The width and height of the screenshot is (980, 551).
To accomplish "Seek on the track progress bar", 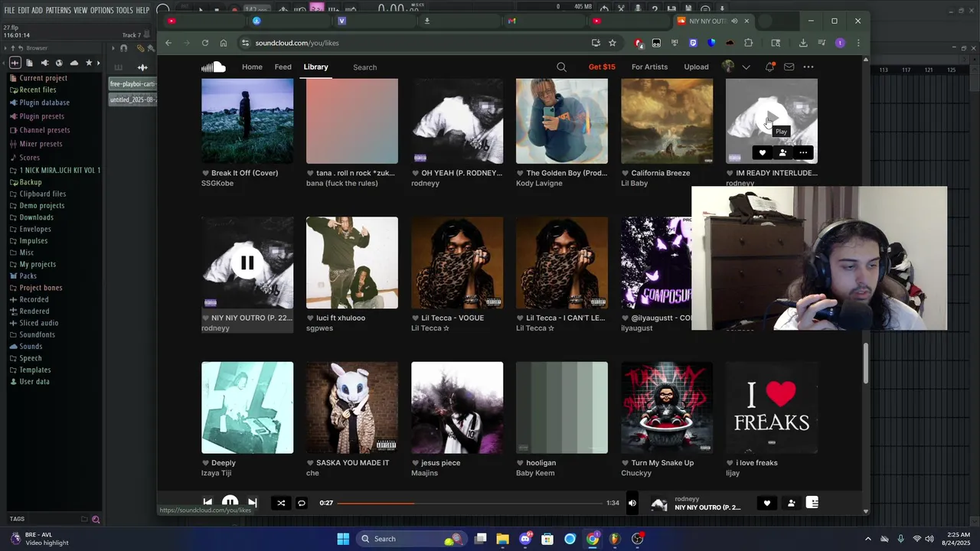I will pyautogui.click(x=470, y=503).
